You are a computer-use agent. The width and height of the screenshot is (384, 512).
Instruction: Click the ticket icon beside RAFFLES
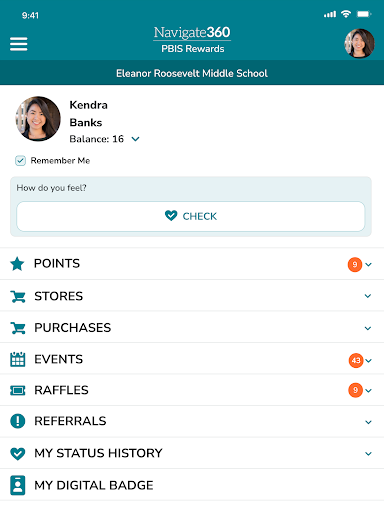[18, 390]
